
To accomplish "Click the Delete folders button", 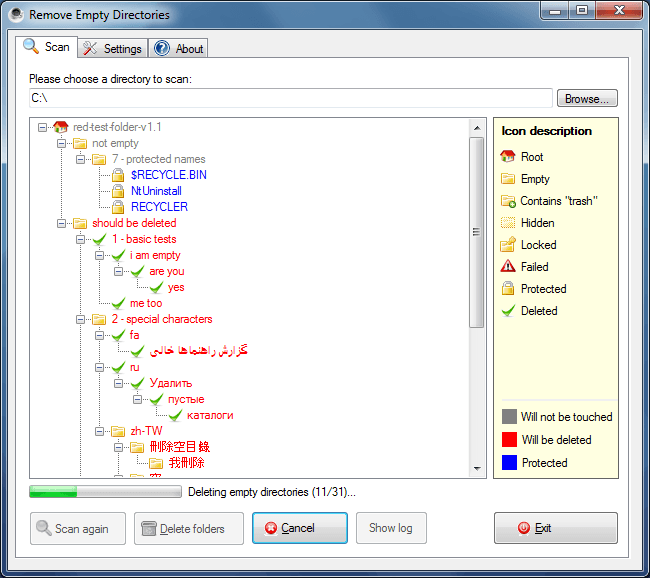I will pyautogui.click(x=189, y=528).
